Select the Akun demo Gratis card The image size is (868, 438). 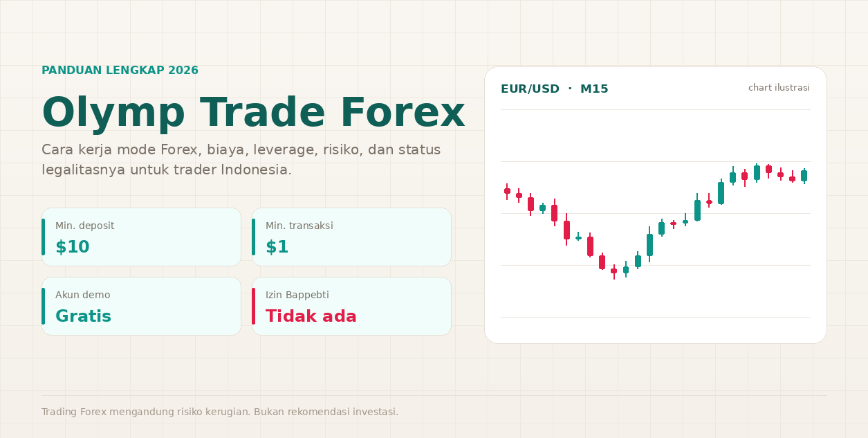[x=141, y=306]
